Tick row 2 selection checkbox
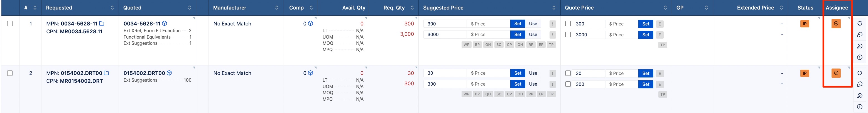Screen dimensions: 868x113 10,73
